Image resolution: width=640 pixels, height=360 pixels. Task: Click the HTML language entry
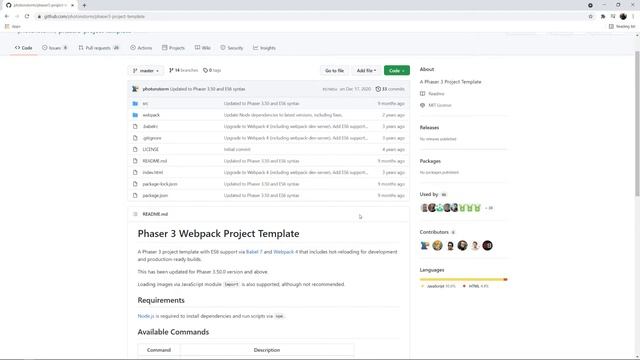(476, 286)
